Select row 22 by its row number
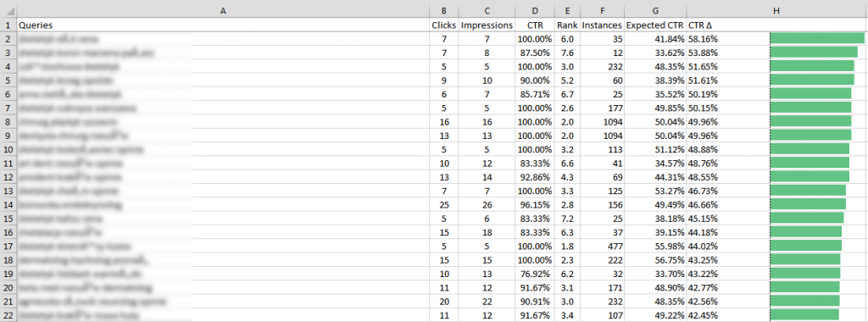The image size is (868, 322). (x=8, y=315)
